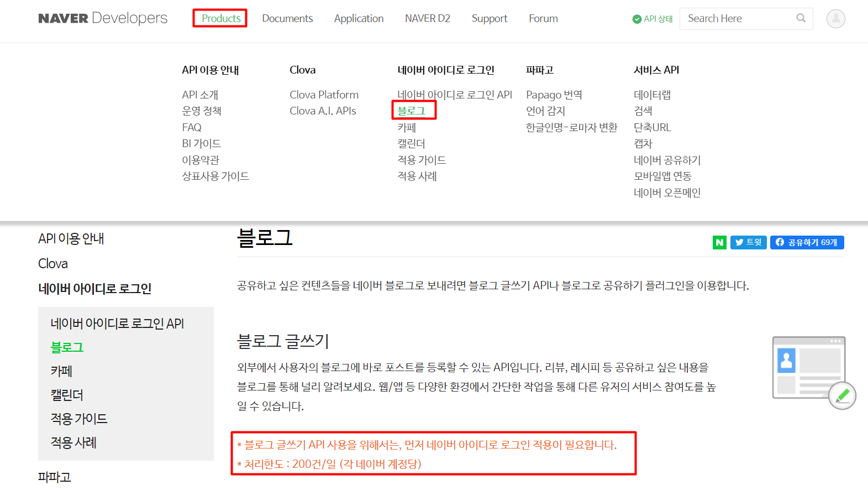Click API 이용 안내 mega menu heading

coord(211,70)
